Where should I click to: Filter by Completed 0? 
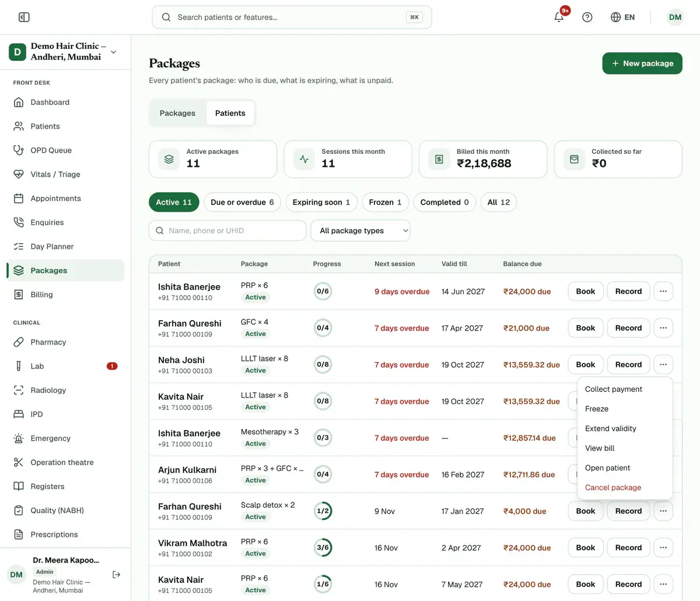click(444, 202)
